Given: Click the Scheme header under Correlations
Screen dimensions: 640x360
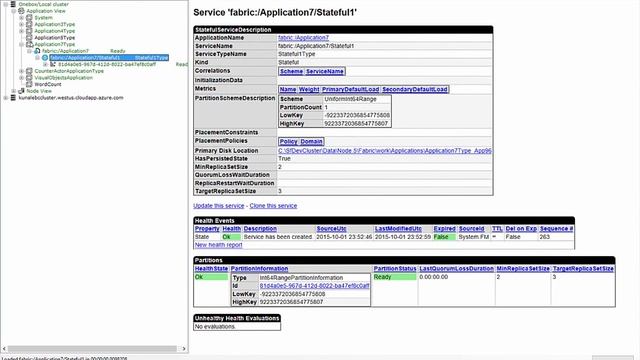Looking at the screenshot, I should [x=291, y=71].
